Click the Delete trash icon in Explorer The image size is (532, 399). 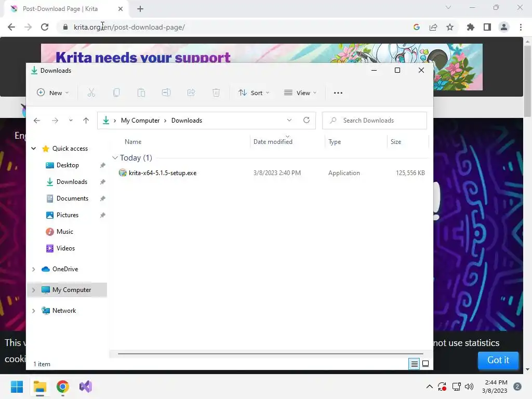(216, 92)
